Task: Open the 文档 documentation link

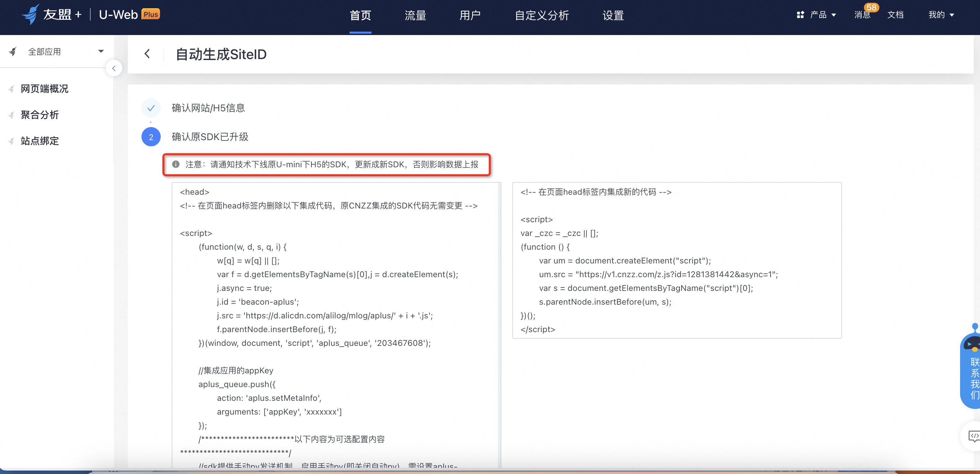Action: (x=895, y=15)
